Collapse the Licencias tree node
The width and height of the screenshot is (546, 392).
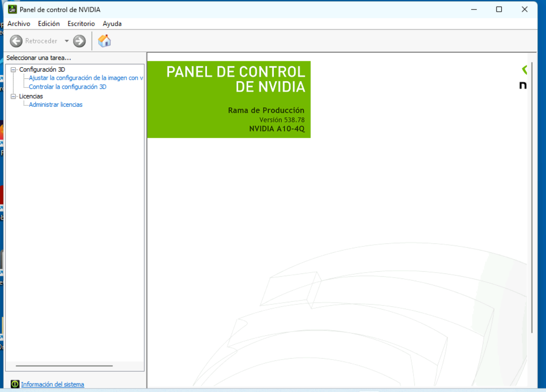point(14,96)
